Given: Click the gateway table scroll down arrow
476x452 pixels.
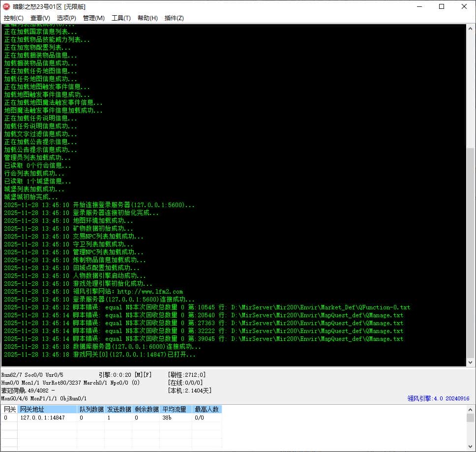Looking at the screenshot, I should [470, 447].
